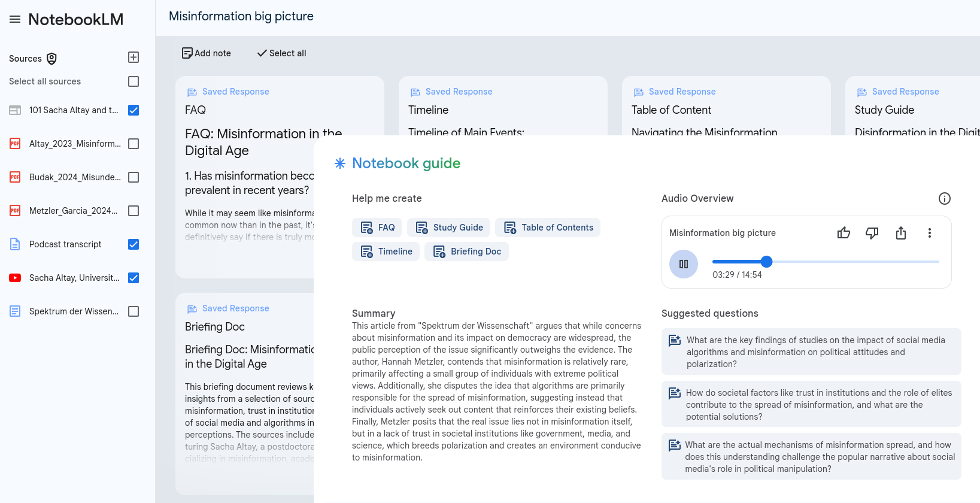Share the audio overview
This screenshot has height=503, width=980.
click(901, 233)
